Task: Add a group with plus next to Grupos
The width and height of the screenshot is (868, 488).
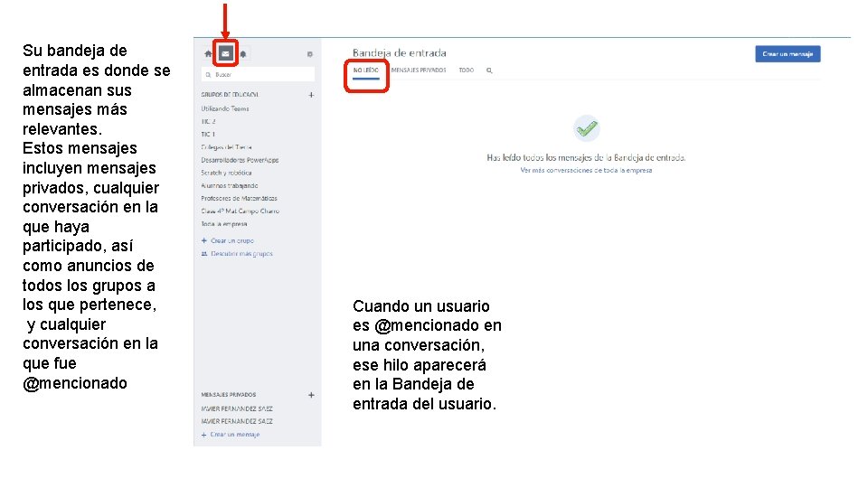Action: [x=311, y=95]
